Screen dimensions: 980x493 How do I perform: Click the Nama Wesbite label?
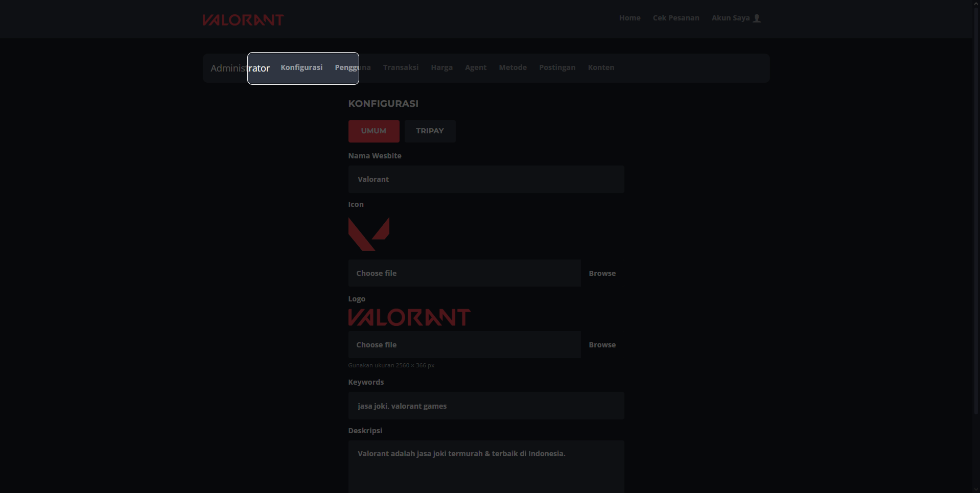375,156
